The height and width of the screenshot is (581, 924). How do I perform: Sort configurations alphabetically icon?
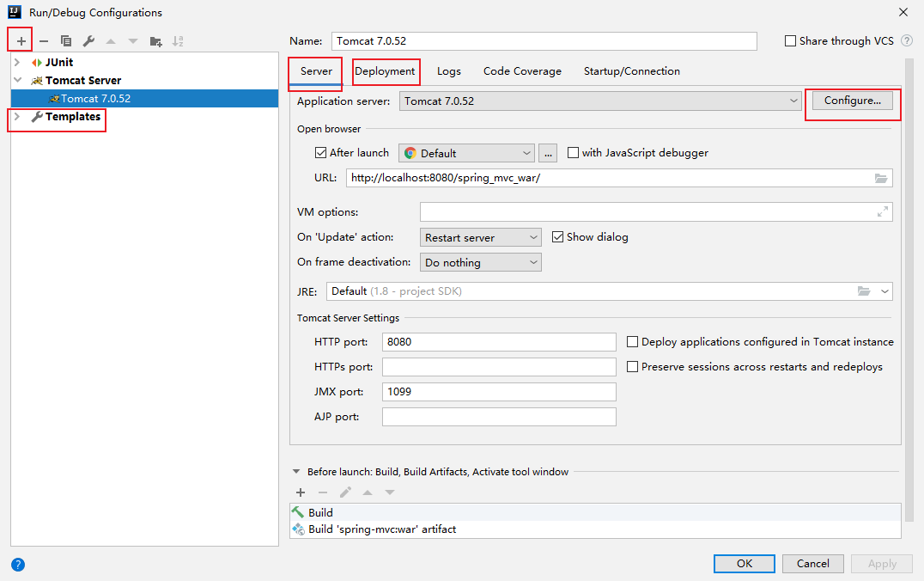tap(178, 41)
